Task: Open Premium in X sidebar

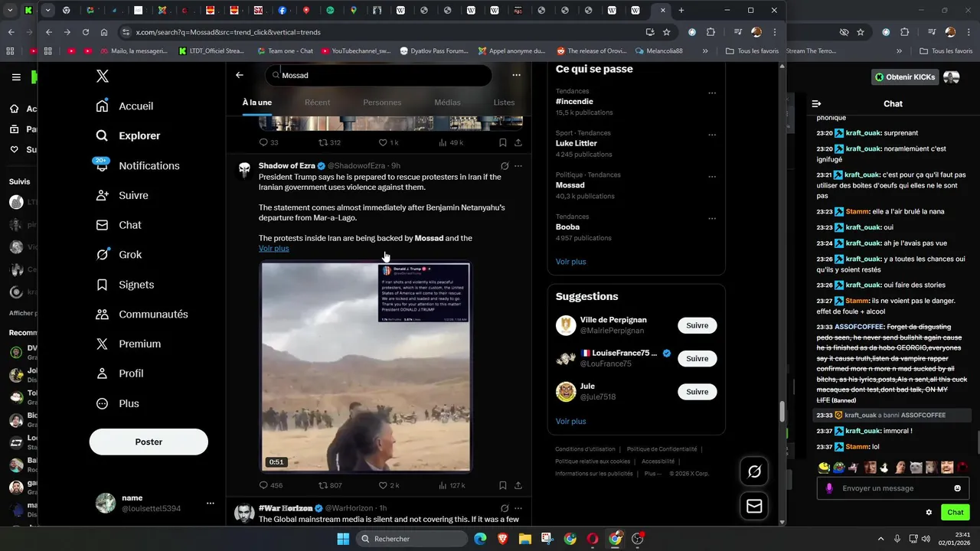Action: coord(127,344)
